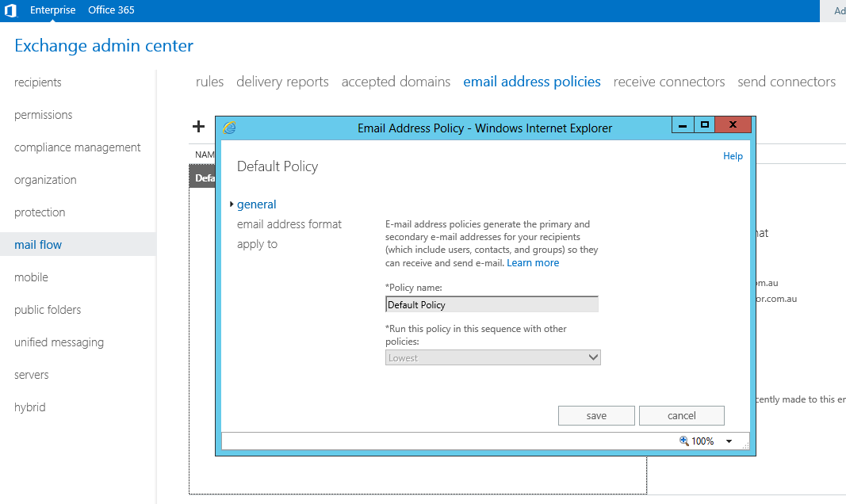Close the Email Address Policy window
This screenshot has width=846, height=504.
(733, 125)
